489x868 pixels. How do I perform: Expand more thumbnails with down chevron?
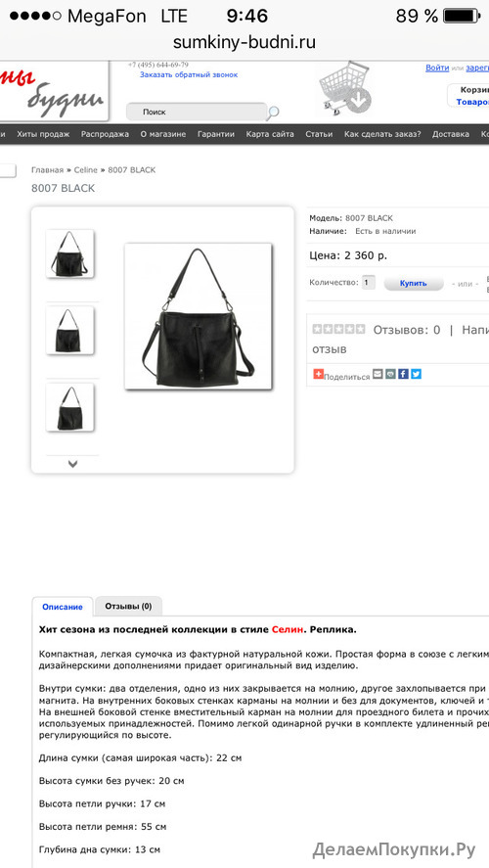(x=72, y=464)
